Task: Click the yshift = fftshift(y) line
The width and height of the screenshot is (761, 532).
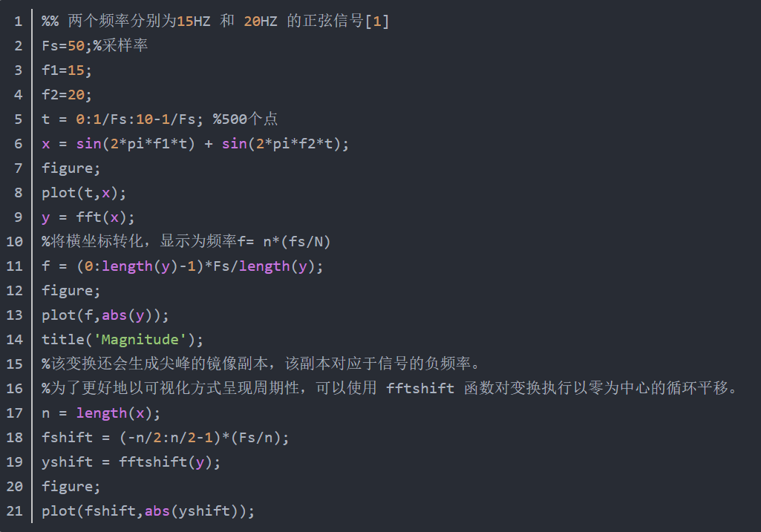Action: (x=131, y=462)
